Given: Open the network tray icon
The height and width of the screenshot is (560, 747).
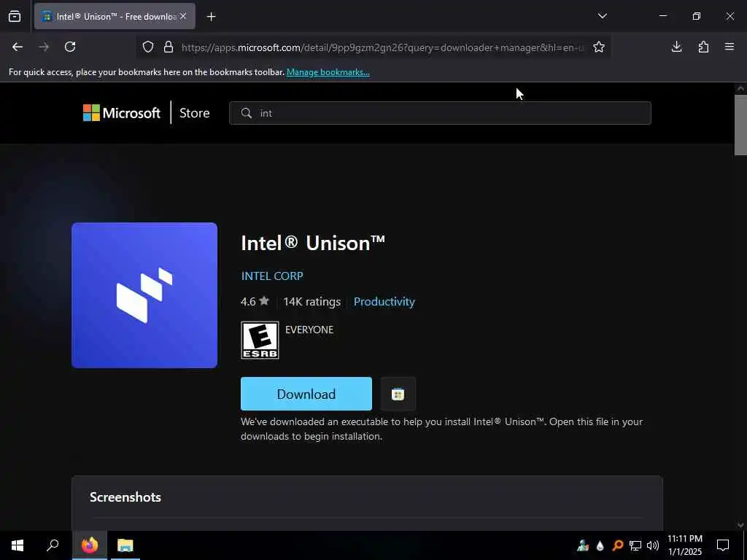Looking at the screenshot, I should [x=635, y=545].
